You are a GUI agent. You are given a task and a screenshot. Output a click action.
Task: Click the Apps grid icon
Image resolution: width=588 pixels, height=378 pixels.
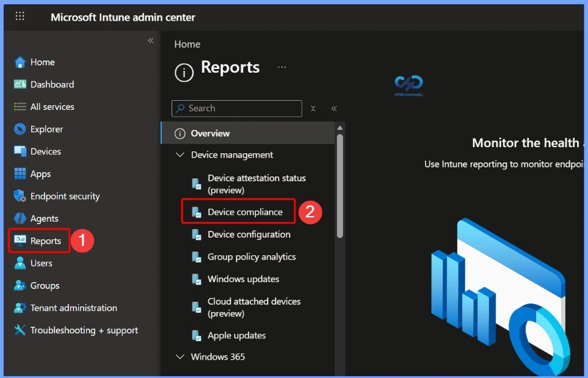point(20,173)
